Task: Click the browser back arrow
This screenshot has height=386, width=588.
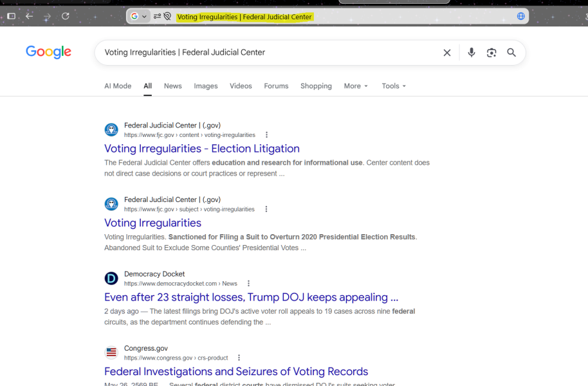Action: click(29, 16)
